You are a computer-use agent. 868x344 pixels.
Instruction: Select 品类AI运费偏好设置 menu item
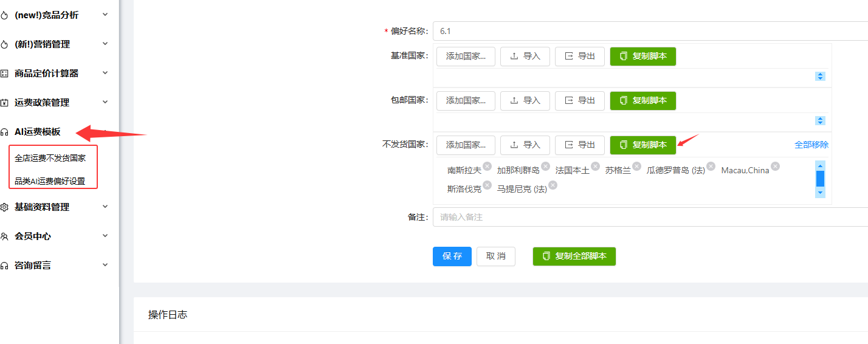coord(50,181)
